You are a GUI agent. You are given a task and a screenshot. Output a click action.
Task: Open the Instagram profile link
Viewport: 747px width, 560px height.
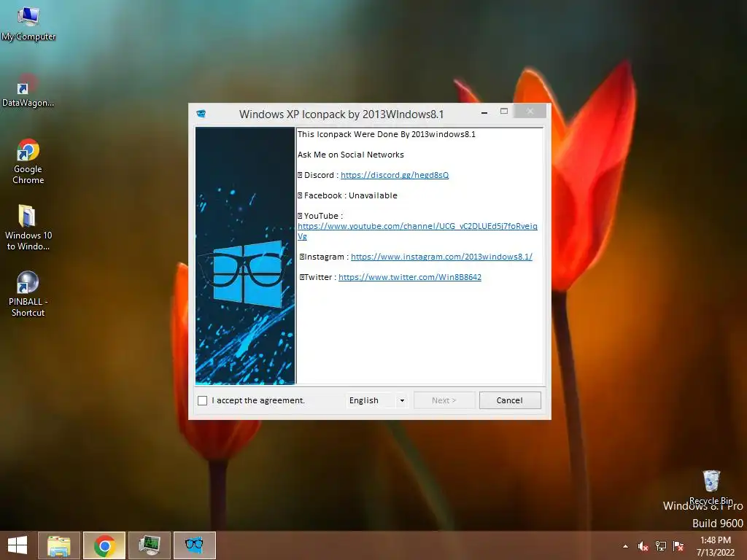(441, 257)
